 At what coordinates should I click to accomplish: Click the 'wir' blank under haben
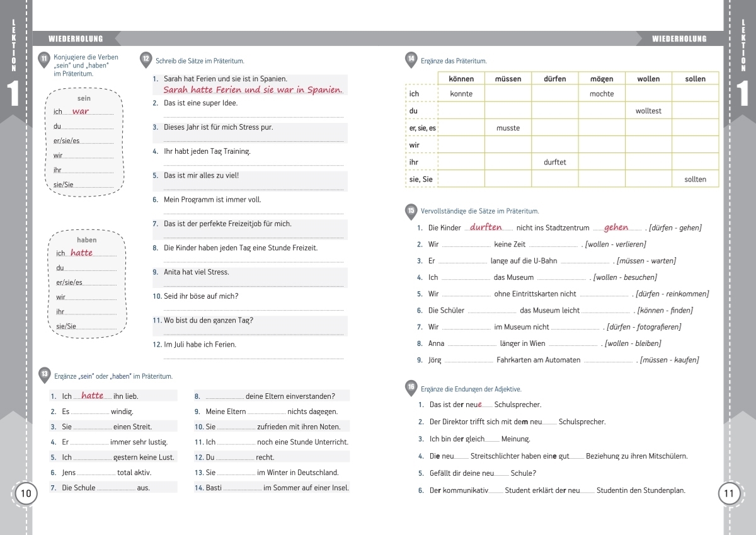(91, 299)
